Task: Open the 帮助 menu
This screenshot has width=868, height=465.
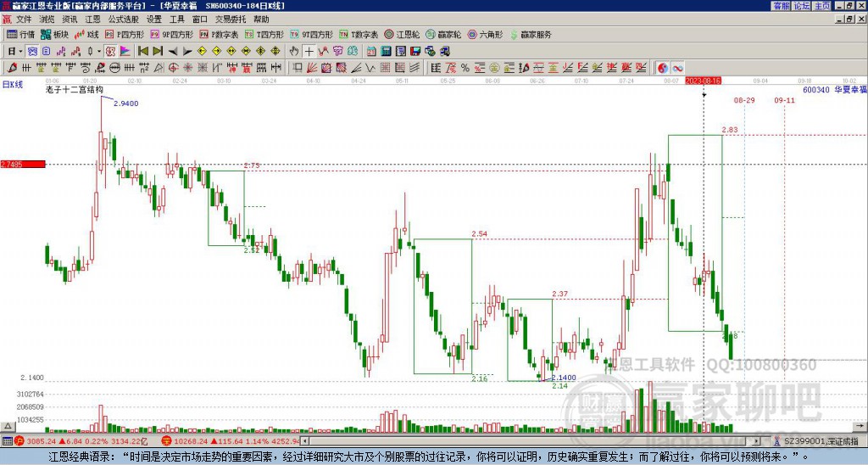Action: pos(261,20)
